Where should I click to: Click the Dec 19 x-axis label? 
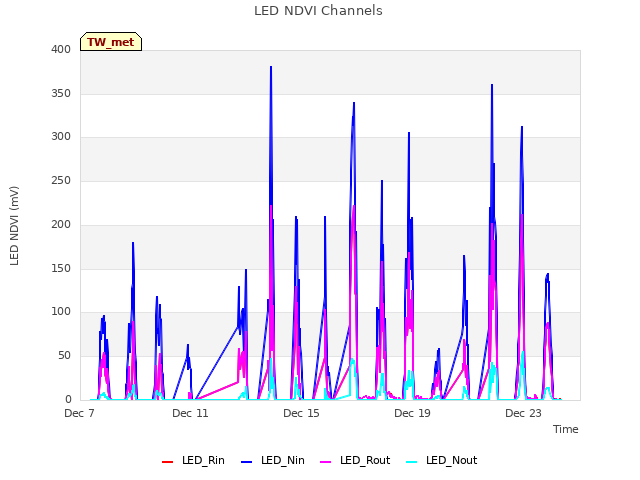(x=412, y=413)
